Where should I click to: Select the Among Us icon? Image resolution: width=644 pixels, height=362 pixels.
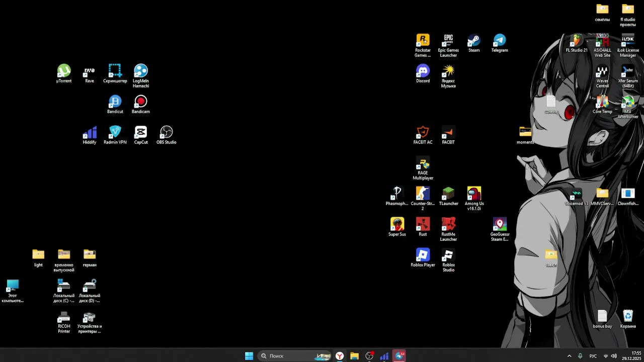[474, 199]
